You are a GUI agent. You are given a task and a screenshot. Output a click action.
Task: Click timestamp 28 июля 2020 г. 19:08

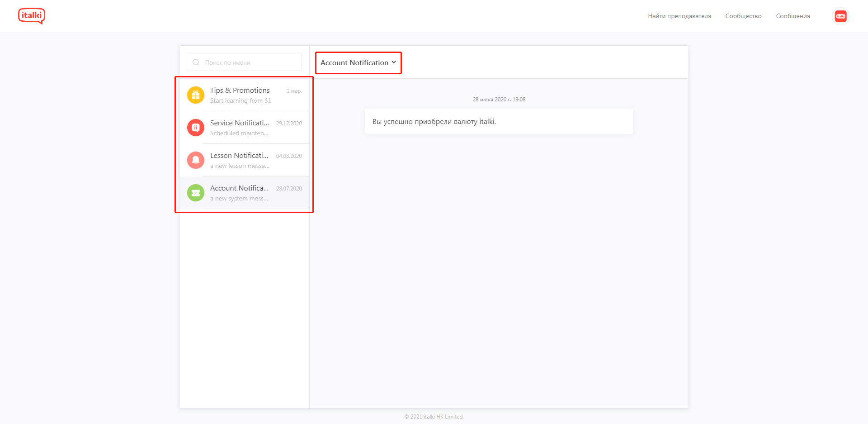pos(499,100)
